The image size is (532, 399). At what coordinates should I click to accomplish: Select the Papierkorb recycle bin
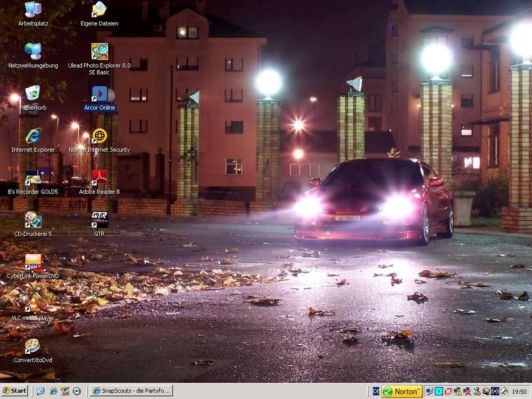click(x=33, y=94)
